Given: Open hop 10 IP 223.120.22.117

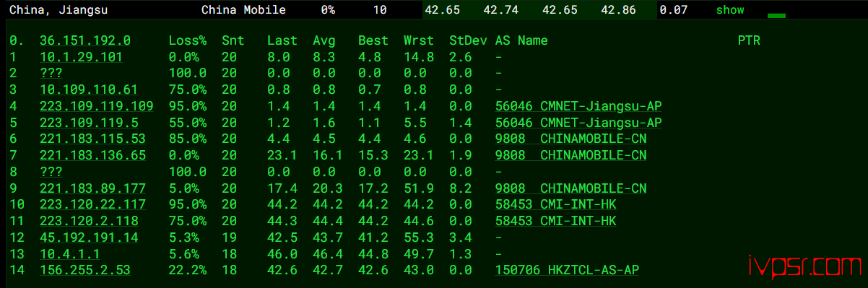Looking at the screenshot, I should tap(92, 204).
